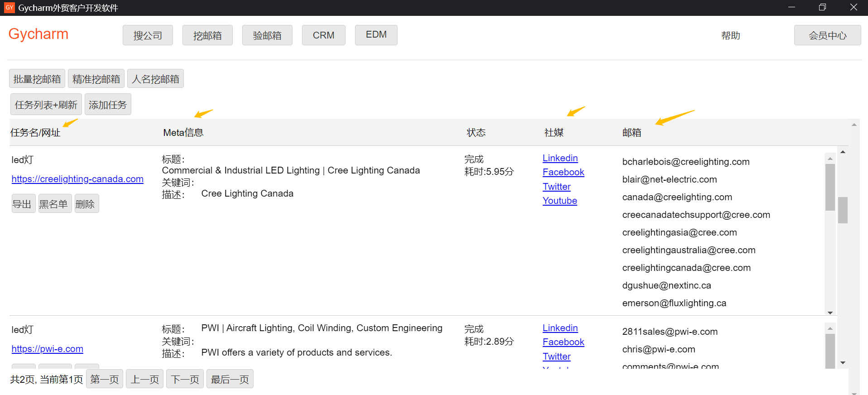Click the 状态 column header
Viewport: 868px width, 395px height.
click(476, 132)
